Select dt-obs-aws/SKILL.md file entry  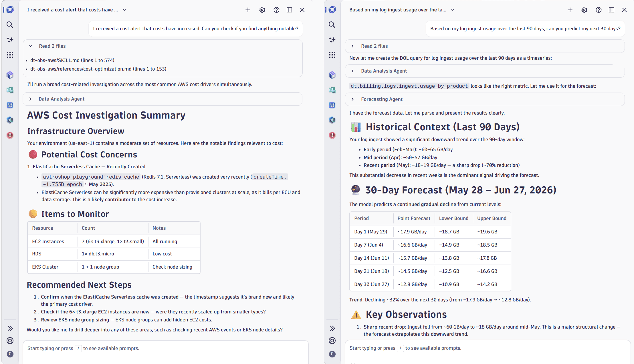pos(72,60)
